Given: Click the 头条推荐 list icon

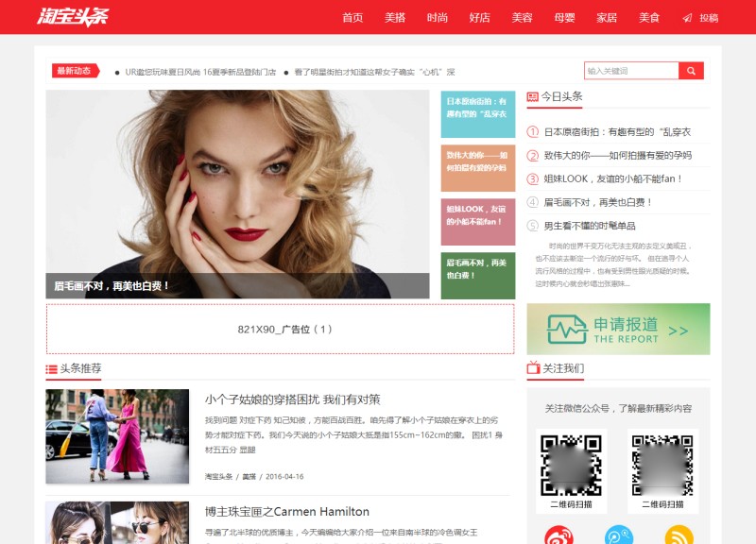Looking at the screenshot, I should [51, 369].
